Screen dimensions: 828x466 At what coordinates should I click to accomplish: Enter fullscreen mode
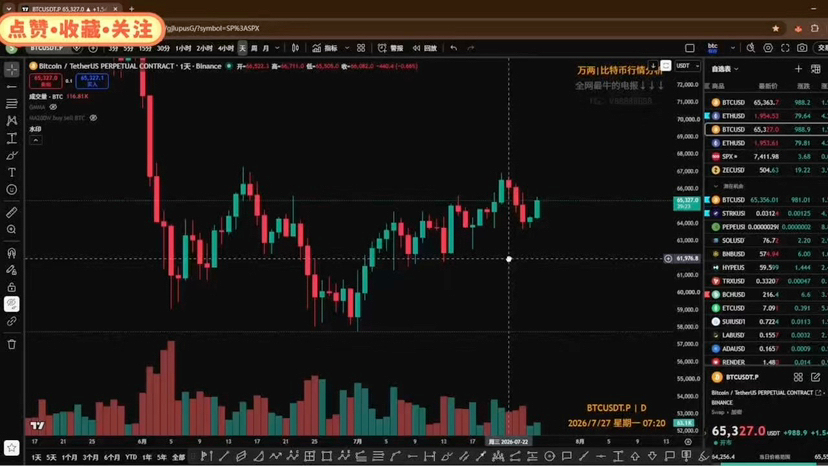click(x=785, y=48)
